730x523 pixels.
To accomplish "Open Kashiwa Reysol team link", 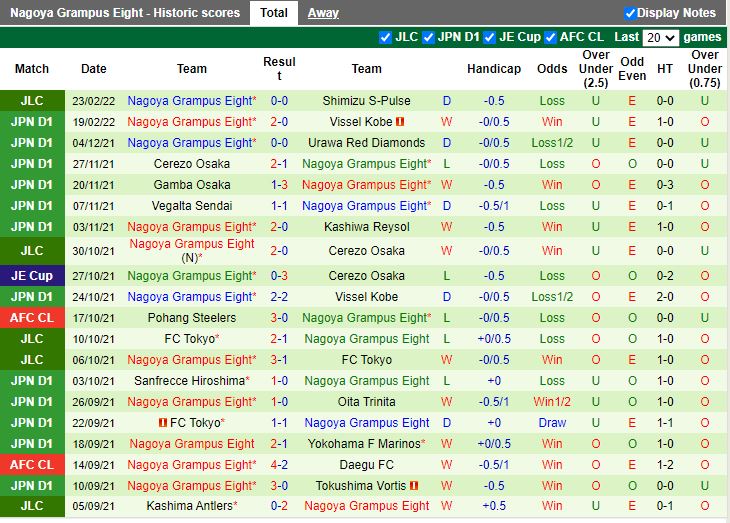I will [366, 227].
